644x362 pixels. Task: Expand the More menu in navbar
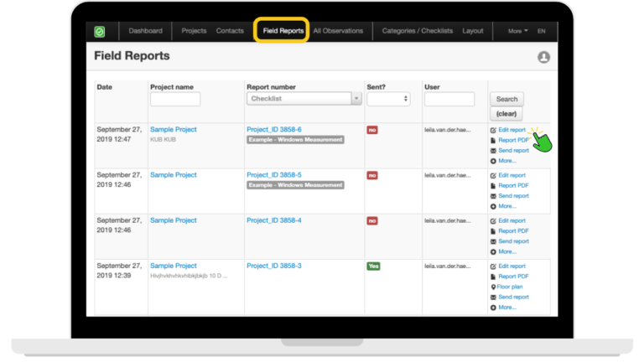(517, 31)
